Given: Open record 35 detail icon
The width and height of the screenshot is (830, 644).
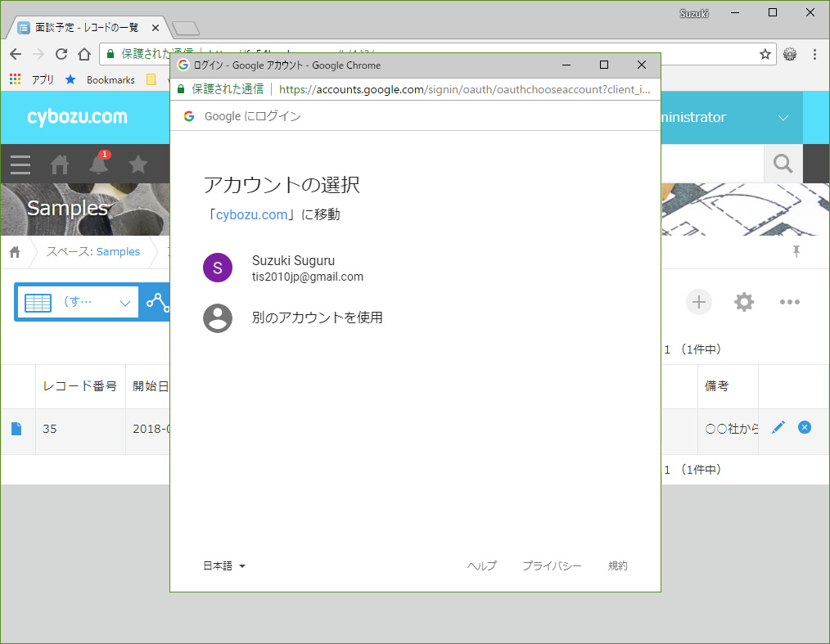Looking at the screenshot, I should [16, 429].
